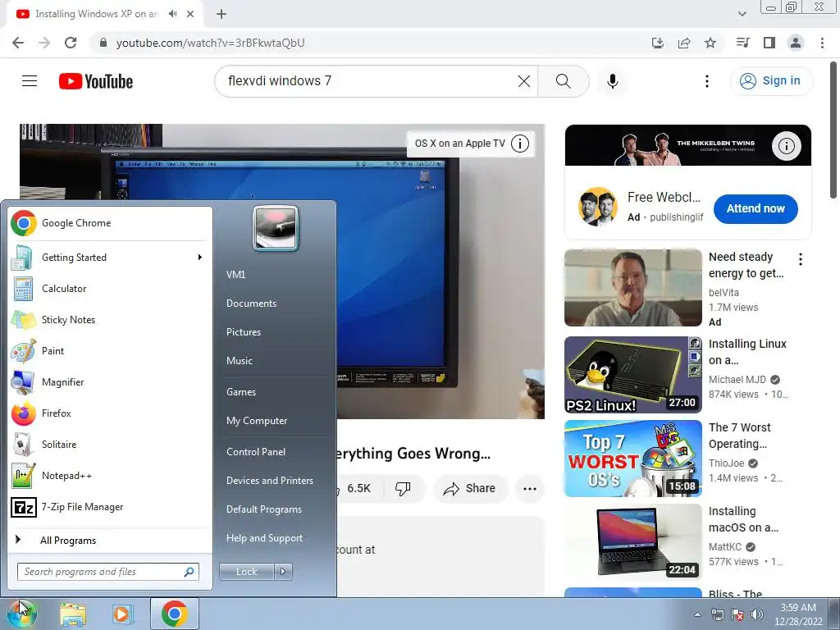Dislike the video

click(x=403, y=489)
